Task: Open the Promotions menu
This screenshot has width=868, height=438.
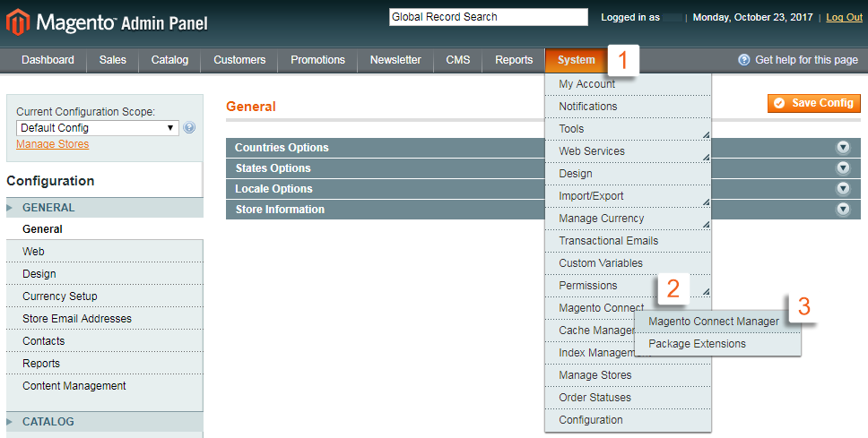Action: point(317,60)
